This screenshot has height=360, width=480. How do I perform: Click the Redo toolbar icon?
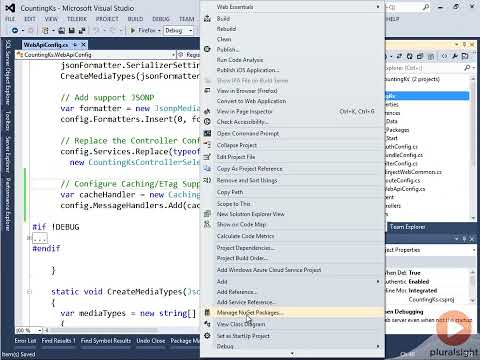(112, 31)
